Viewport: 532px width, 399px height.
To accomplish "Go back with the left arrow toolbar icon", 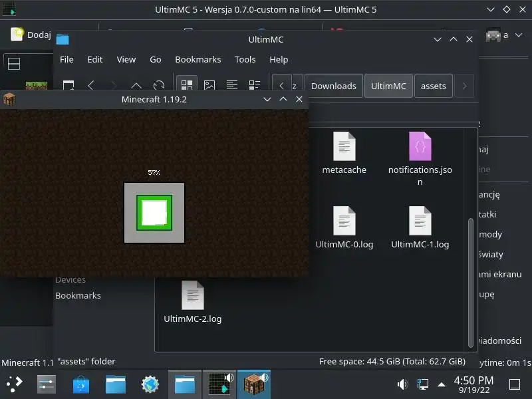I will (91, 85).
